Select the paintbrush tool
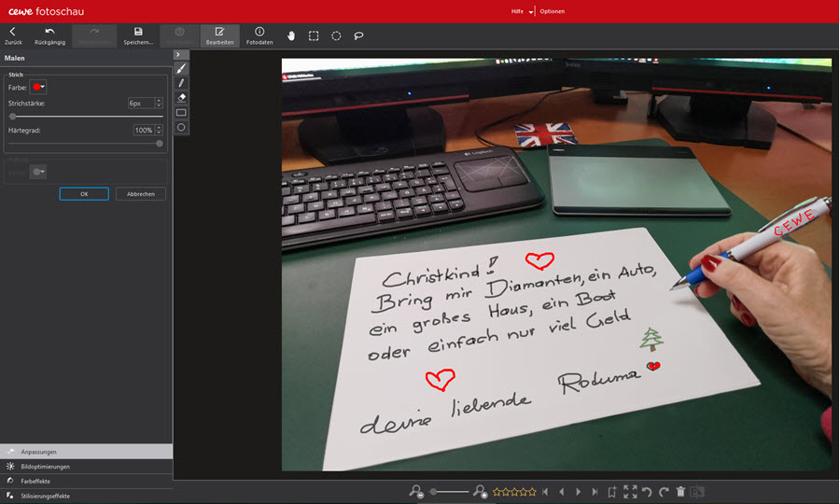This screenshot has width=840, height=504. pos(181,69)
